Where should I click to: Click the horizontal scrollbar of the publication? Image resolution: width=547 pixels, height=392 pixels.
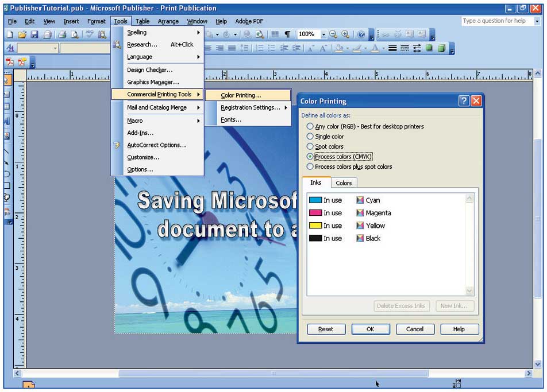pos(273,374)
